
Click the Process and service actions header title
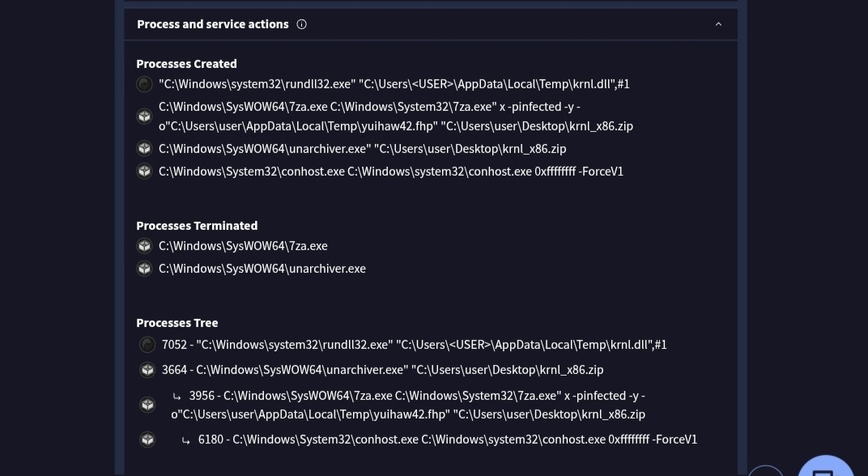point(212,24)
